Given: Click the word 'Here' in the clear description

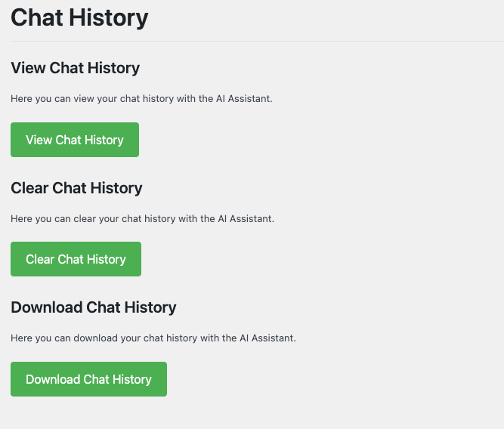Looking at the screenshot, I should 20,219.
